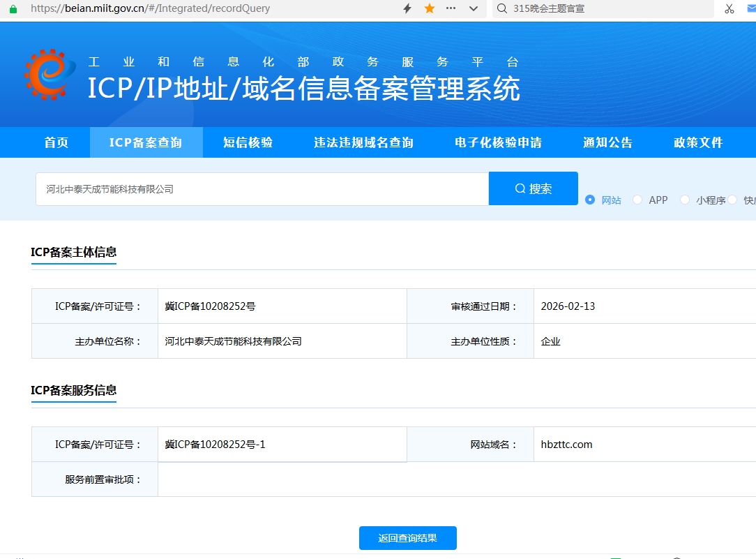
Task: Click the lightning bolt speed mode icon
Action: 407,8
